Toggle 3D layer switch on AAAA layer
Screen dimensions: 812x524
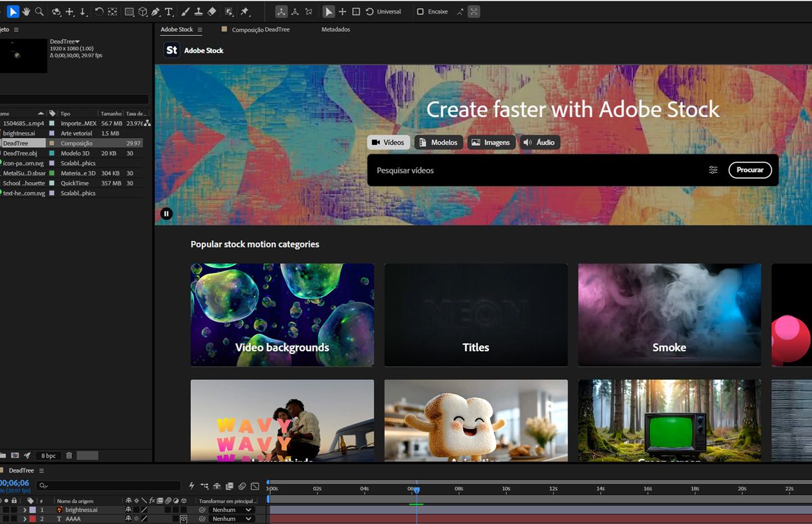pyautogui.click(x=184, y=519)
